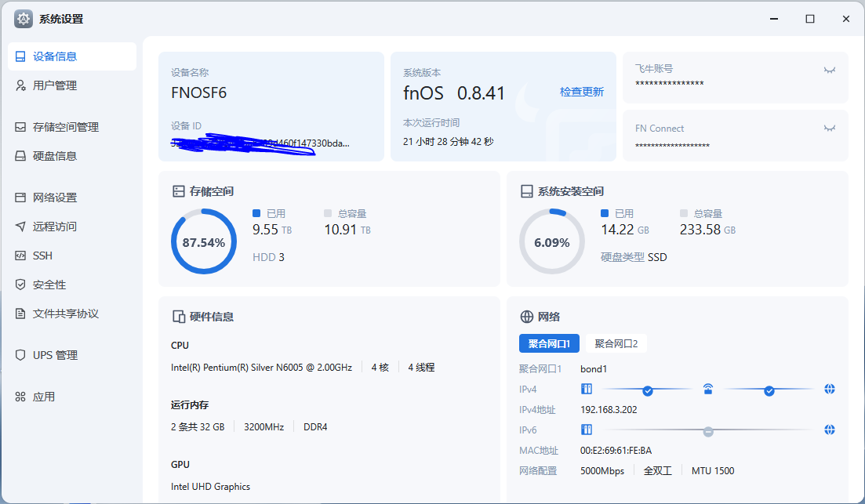Reveal the hidden 飞牛账号 value
The width and height of the screenshot is (865, 504).
click(x=829, y=70)
